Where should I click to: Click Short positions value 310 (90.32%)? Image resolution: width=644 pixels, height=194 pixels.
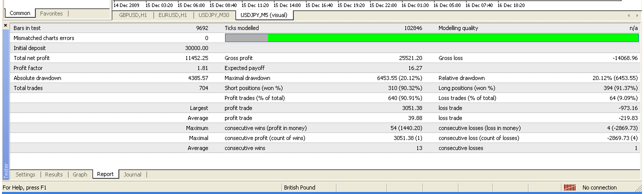(404, 88)
